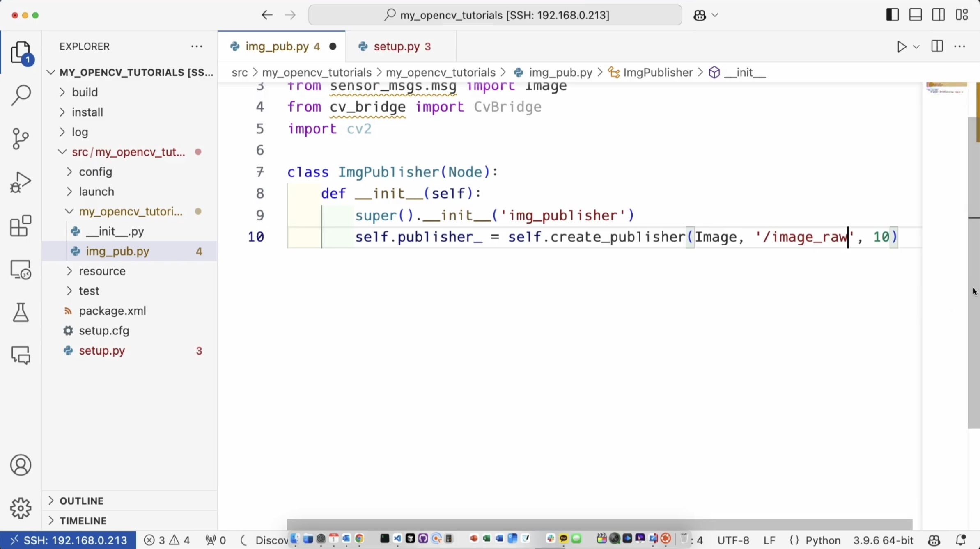Click the Run Python File play button
Viewport: 980px width, 549px height.
tap(901, 47)
